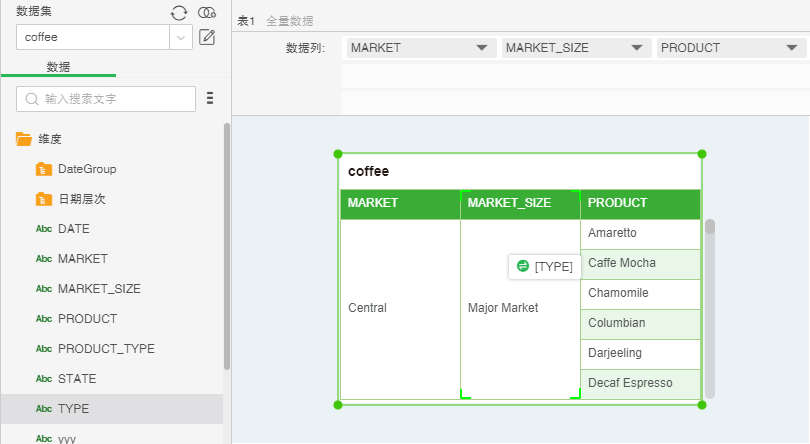
Task: Open the three-dot options menu beside search
Action: tap(210, 98)
